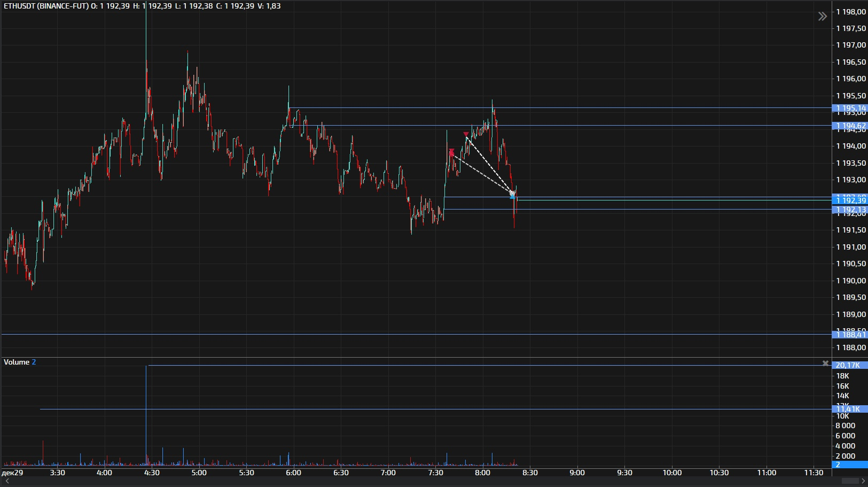Click the 20,17K volume level label

pos(849,365)
